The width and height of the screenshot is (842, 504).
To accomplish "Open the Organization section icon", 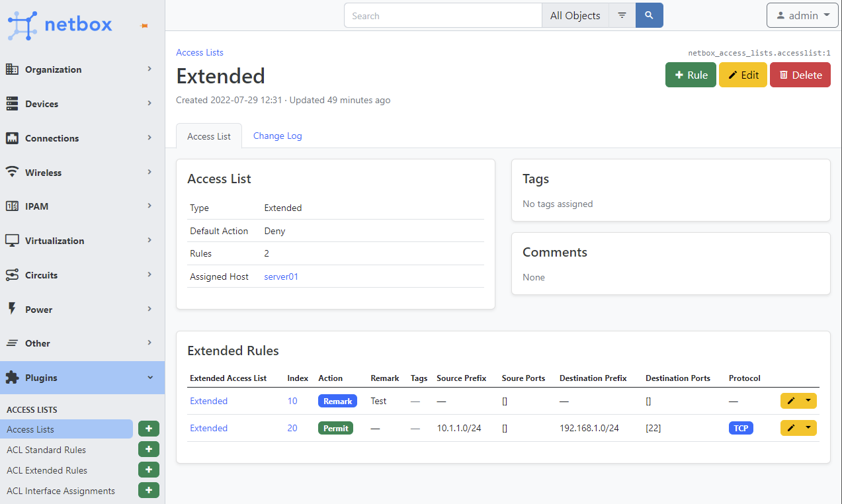I will [11, 69].
